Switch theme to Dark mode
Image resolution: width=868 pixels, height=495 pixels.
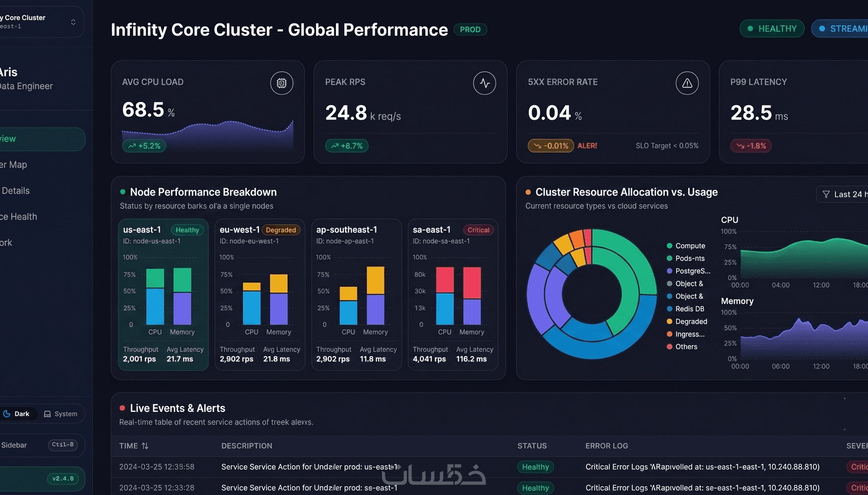pos(17,414)
